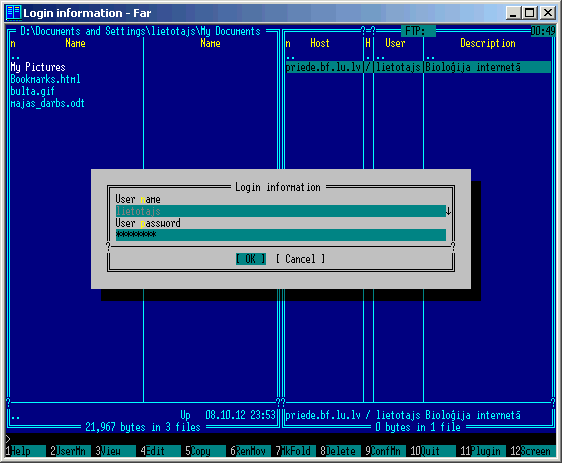562x463 pixels.
Task: Click the 7 MkFold key bar item
Action: pos(296,451)
